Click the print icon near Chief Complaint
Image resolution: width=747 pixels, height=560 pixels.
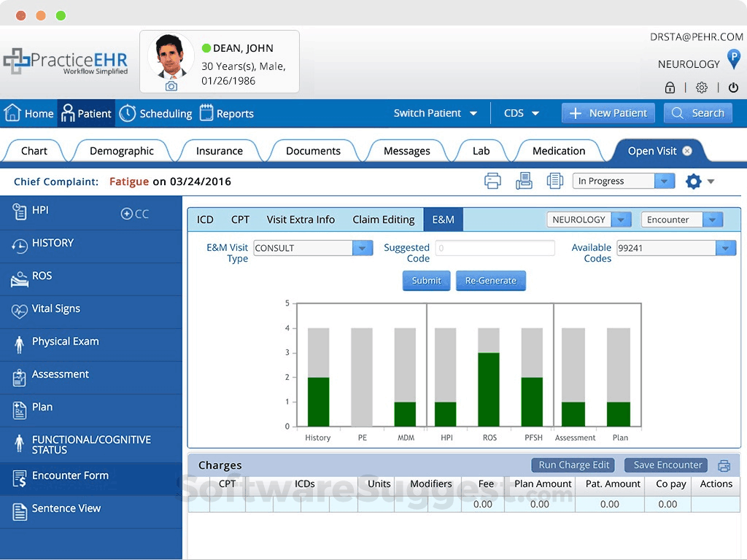click(x=493, y=181)
